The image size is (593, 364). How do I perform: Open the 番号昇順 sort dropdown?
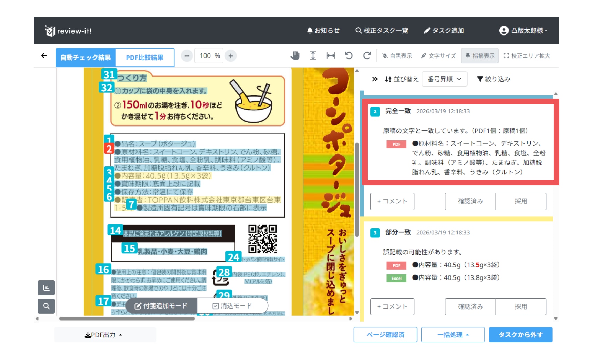[x=444, y=79]
